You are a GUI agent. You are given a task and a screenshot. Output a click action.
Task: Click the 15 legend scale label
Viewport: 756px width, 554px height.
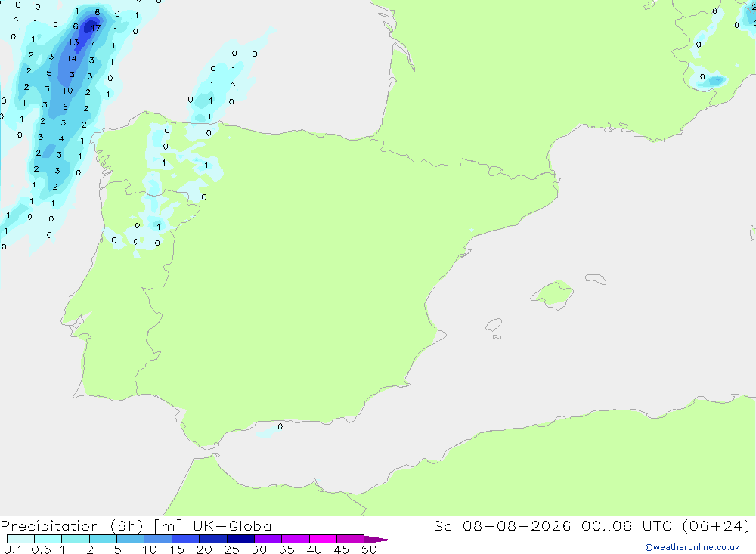[176, 549]
